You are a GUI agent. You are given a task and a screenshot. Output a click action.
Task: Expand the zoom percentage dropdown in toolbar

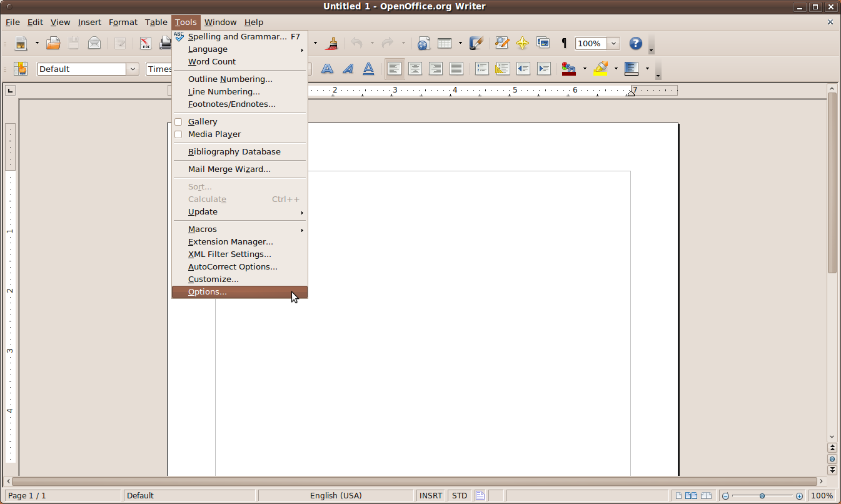click(x=613, y=44)
